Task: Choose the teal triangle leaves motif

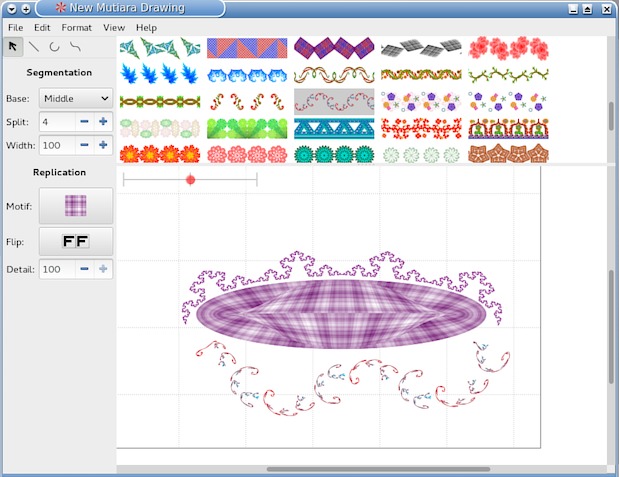Action: 160,48
